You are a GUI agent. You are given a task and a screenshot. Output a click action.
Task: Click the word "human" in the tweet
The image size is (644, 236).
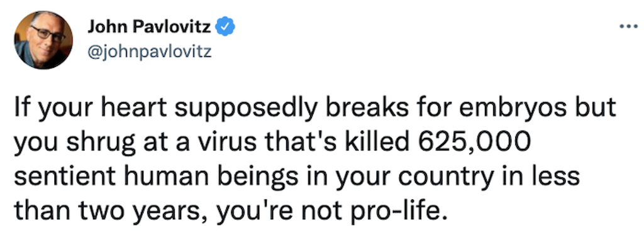point(162,176)
